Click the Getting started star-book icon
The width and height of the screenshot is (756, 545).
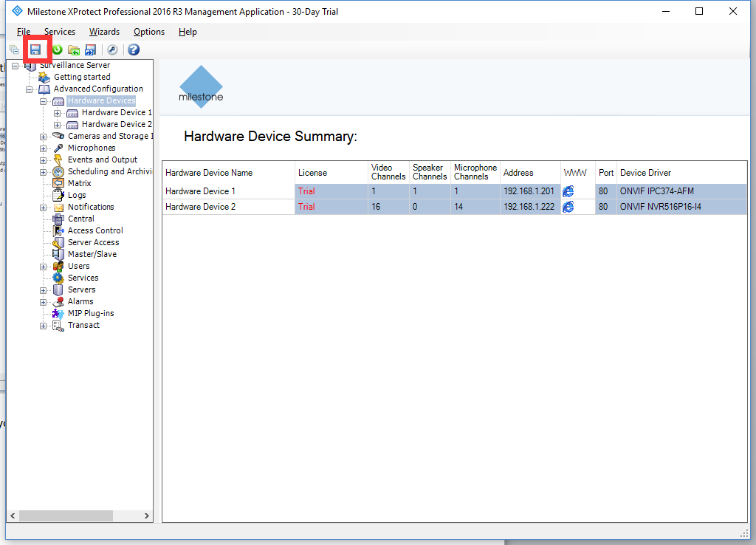pos(44,77)
